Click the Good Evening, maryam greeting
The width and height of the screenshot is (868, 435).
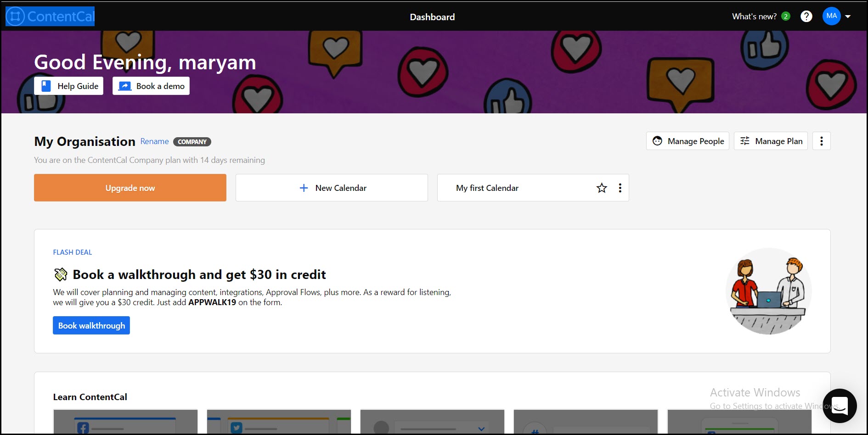tap(145, 62)
